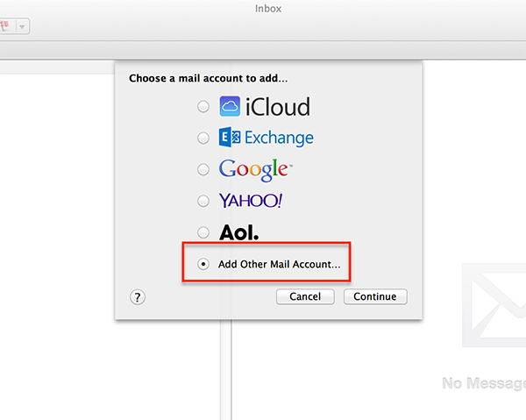
Task: Click the black Aol. logo
Action: (x=238, y=232)
